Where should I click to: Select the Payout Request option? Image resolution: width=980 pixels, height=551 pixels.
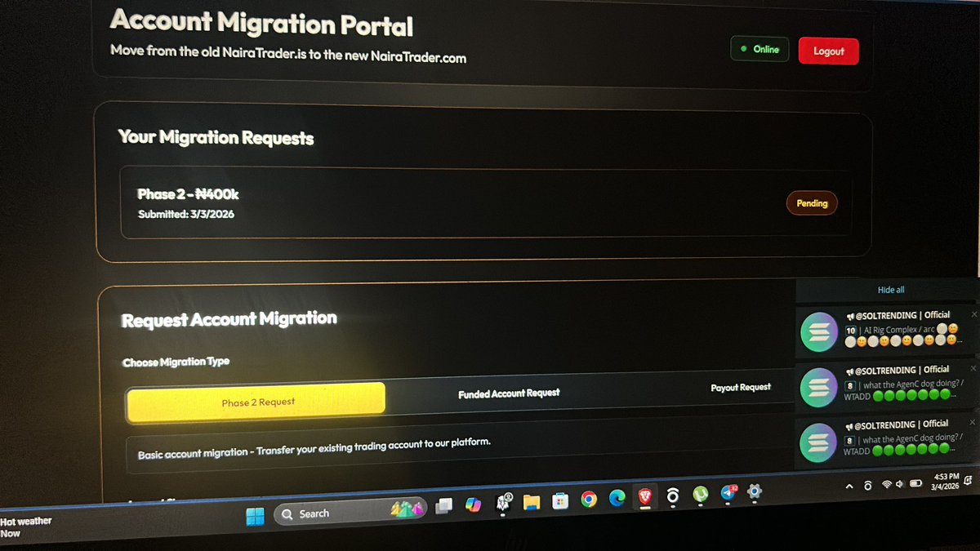[741, 387]
